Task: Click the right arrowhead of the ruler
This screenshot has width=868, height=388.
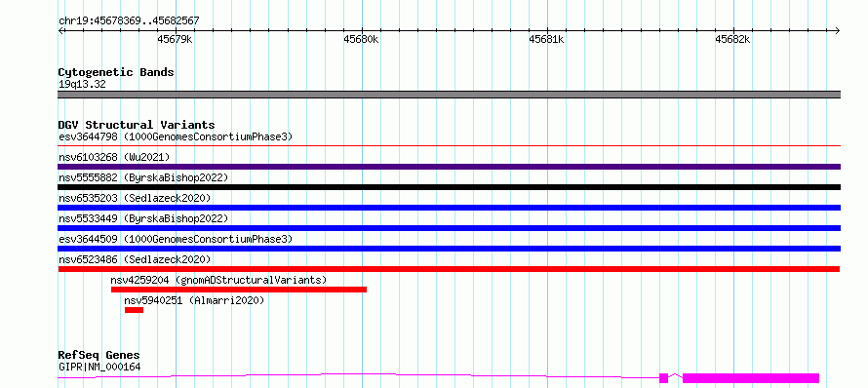Action: coord(837,30)
